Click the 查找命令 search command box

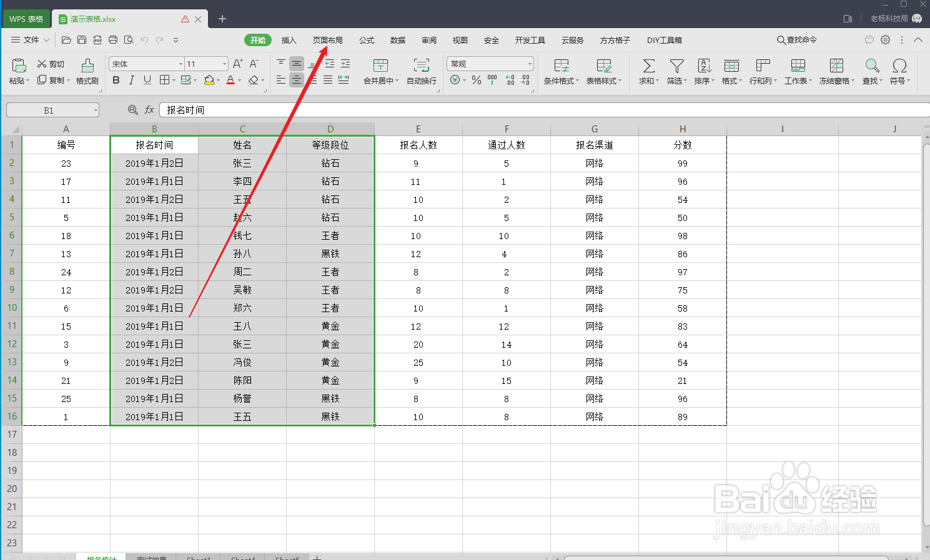pos(797,40)
